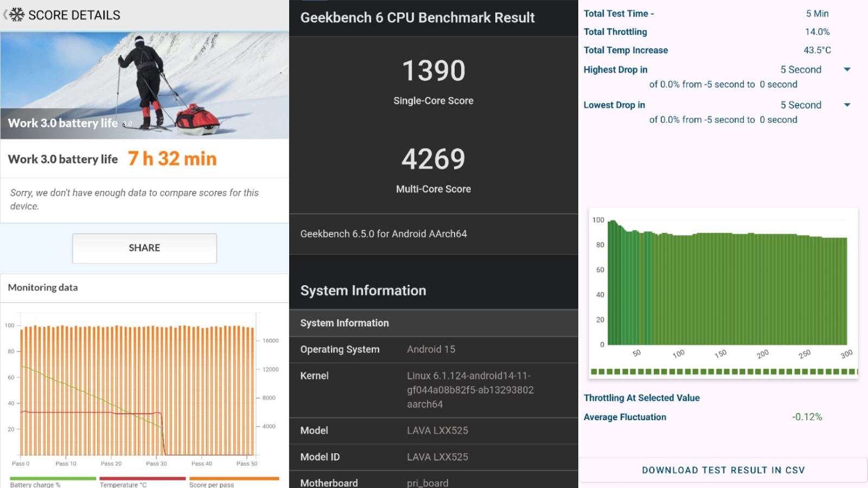Open the Highest Drop in time dropdown

(x=847, y=69)
